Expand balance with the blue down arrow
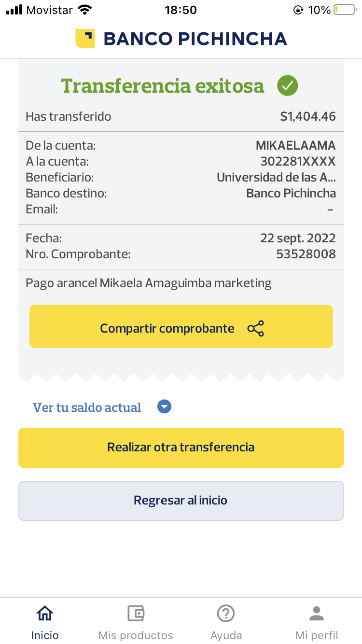 165,407
